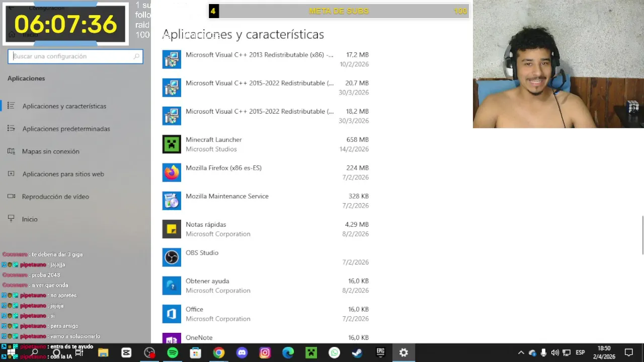The height and width of the screenshot is (362, 644).
Task: Click the Office app icon in list
Action: click(172, 314)
